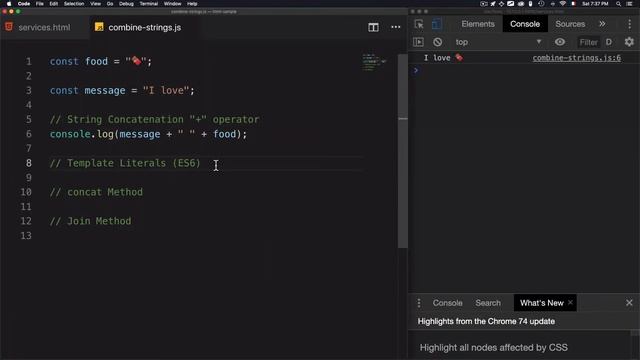Click 'Highlights from the Chrome 74 update' heading
Viewport: 640px width, 360px height.
(x=486, y=321)
